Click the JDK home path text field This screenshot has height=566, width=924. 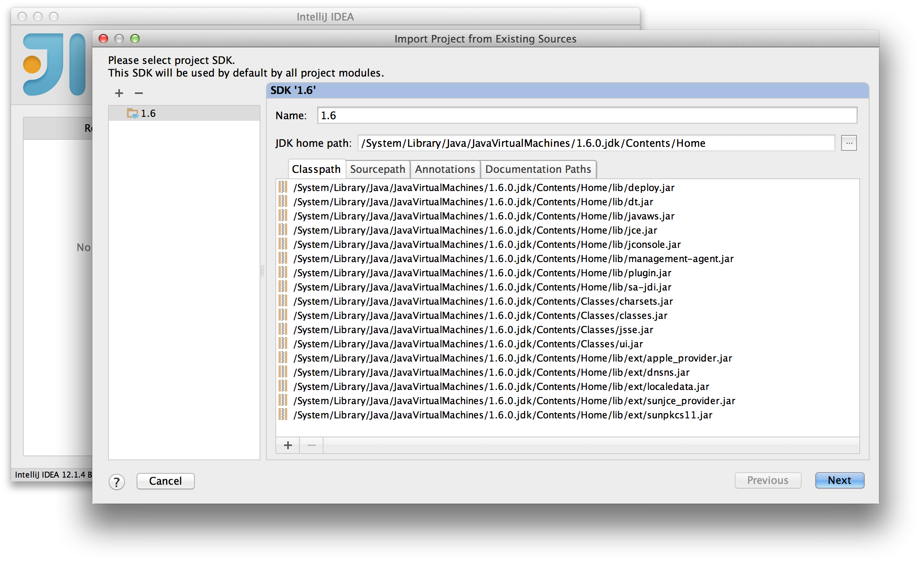596,143
